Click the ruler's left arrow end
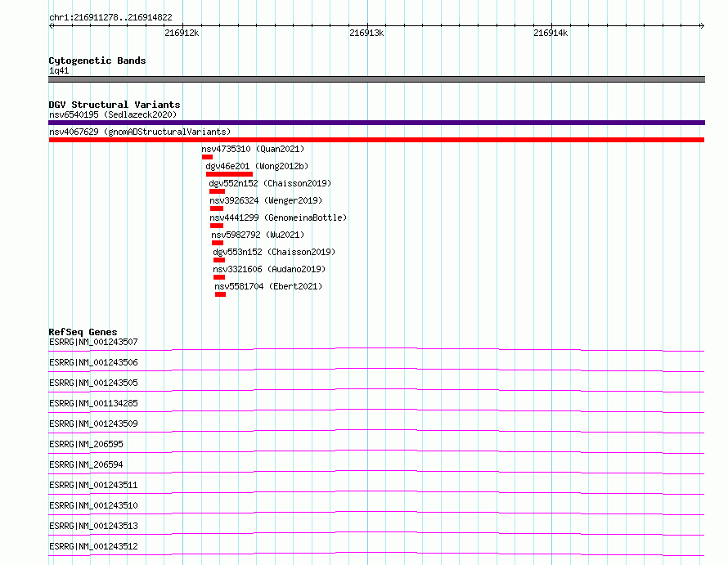 coord(51,26)
